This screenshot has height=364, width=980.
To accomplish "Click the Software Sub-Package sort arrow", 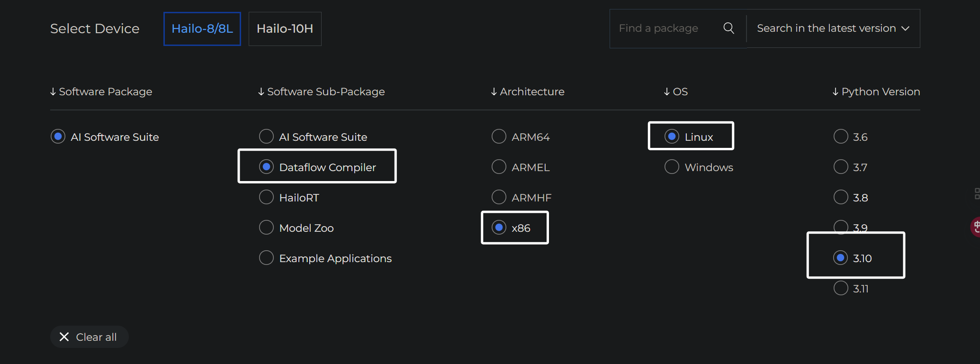I will 261,92.
